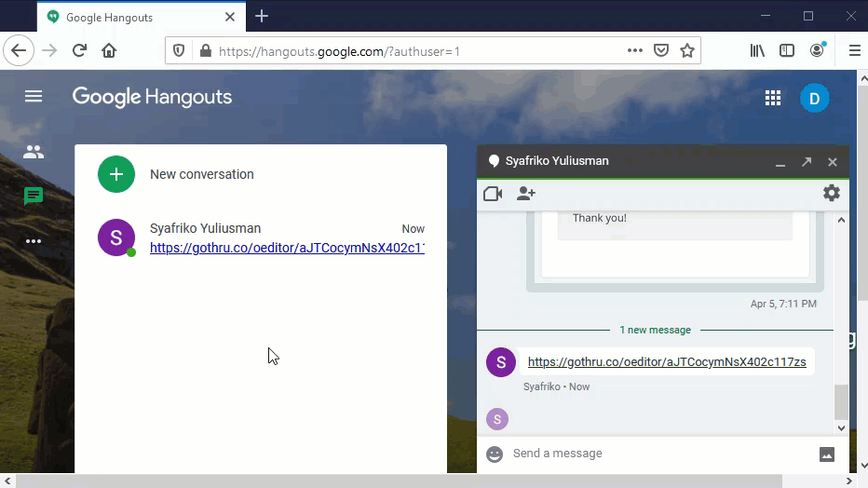Click the Google Hangouts logo
This screenshot has height=488, width=868.
pyautogui.click(x=152, y=97)
